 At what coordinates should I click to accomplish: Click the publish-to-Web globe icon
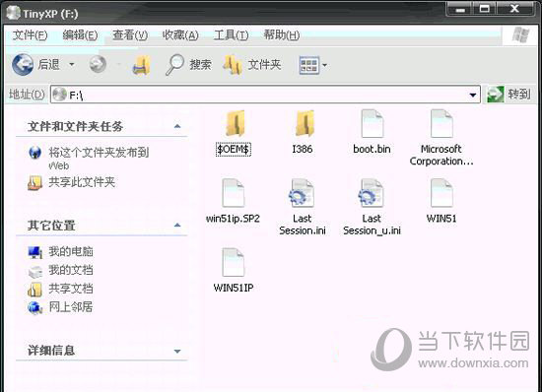click(34, 153)
